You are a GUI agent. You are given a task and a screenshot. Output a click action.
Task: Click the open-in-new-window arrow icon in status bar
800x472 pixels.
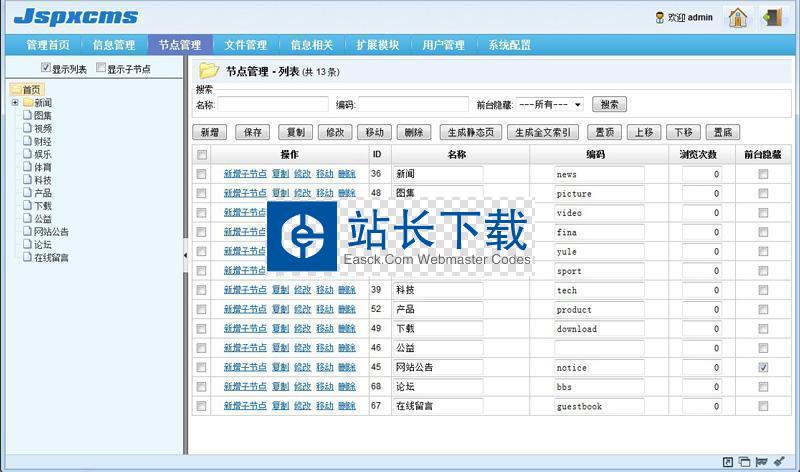pyautogui.click(x=727, y=462)
